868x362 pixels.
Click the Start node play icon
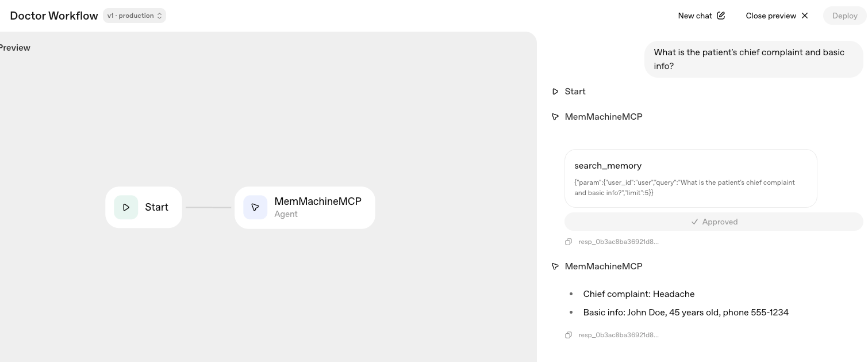pyautogui.click(x=126, y=207)
